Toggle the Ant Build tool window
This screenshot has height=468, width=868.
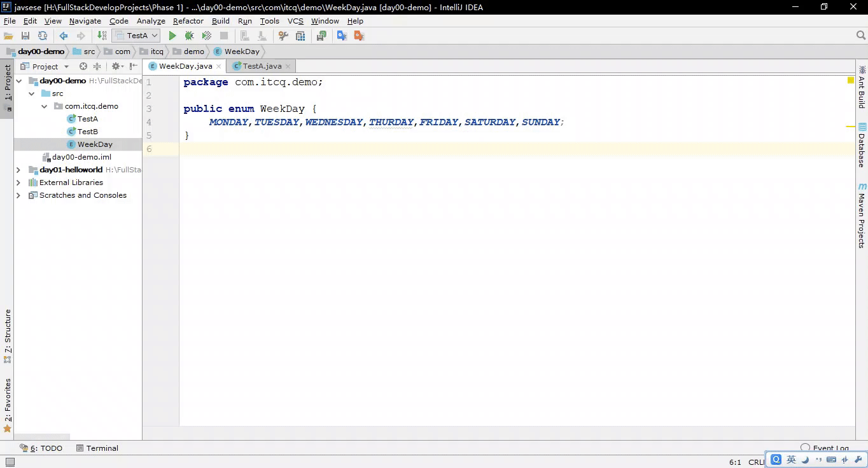(862, 88)
